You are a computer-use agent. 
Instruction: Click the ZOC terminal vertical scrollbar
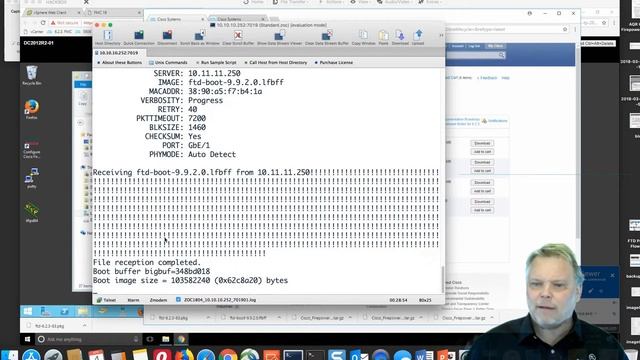(442, 279)
